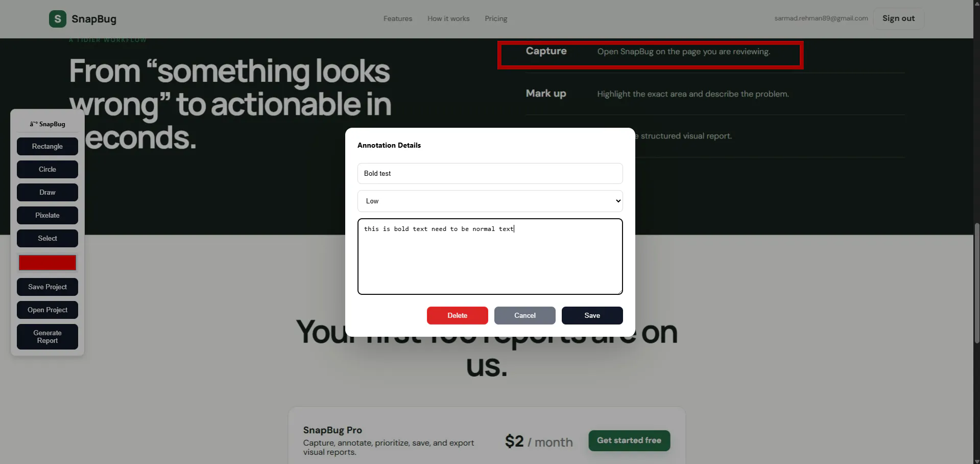Click the 'Mark up' step heading
Screen dimensions: 980x464
[x=546, y=94]
